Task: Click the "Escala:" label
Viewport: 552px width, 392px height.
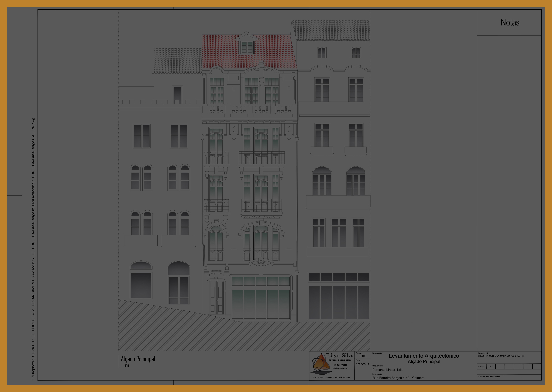Action: click(359, 353)
